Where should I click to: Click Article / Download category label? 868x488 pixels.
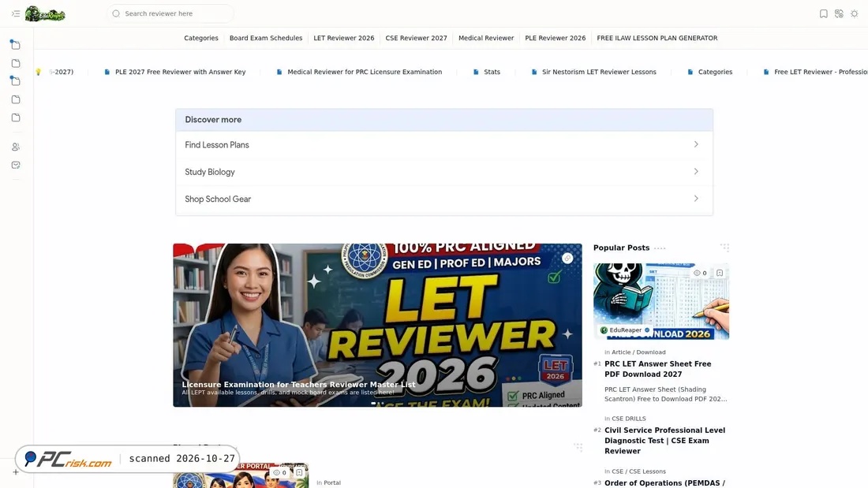(638, 352)
